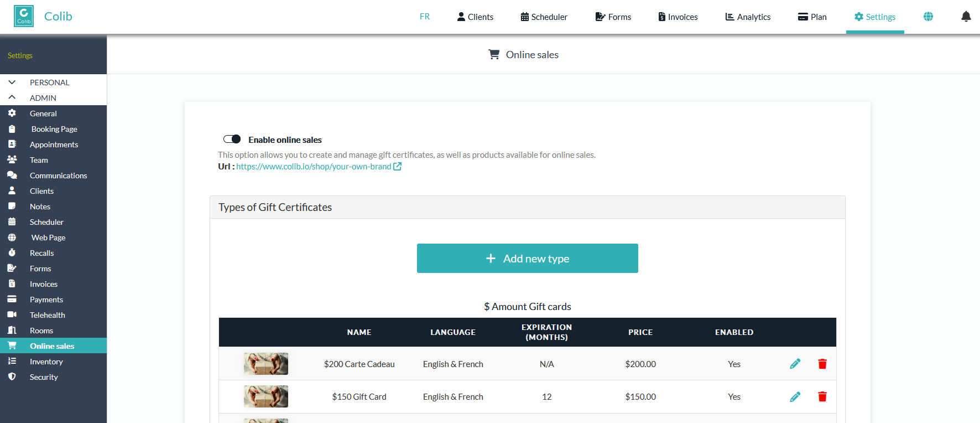
Task: Open Invoices in top navigation
Action: (x=678, y=17)
